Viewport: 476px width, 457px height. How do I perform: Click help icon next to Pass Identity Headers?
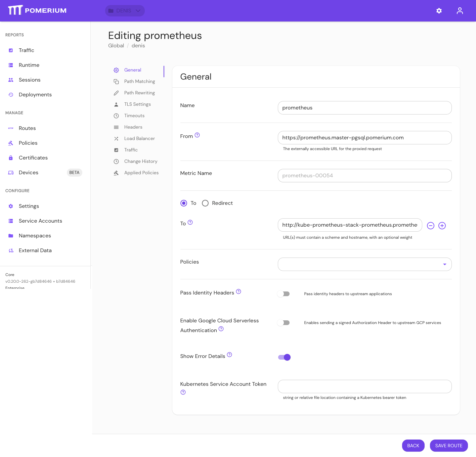point(239,291)
